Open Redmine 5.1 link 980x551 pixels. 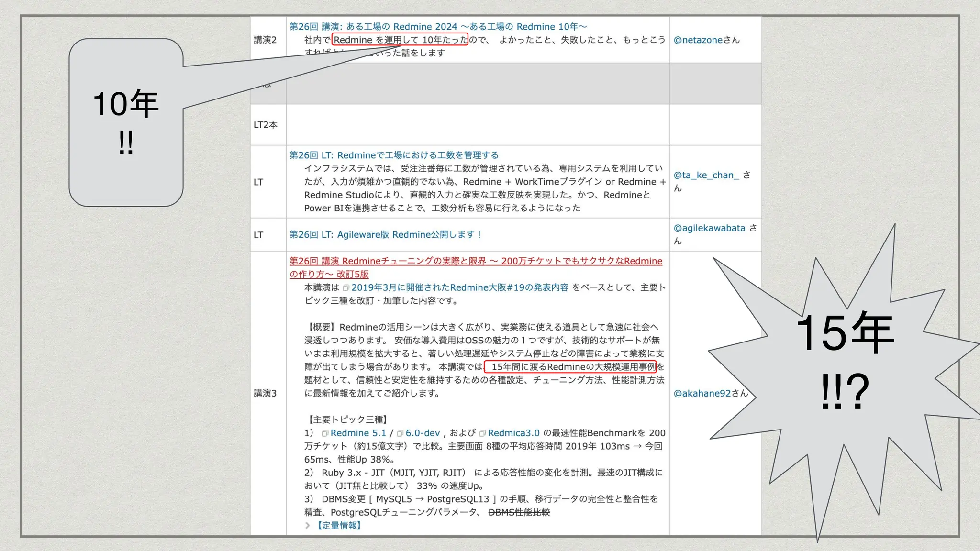[358, 433]
